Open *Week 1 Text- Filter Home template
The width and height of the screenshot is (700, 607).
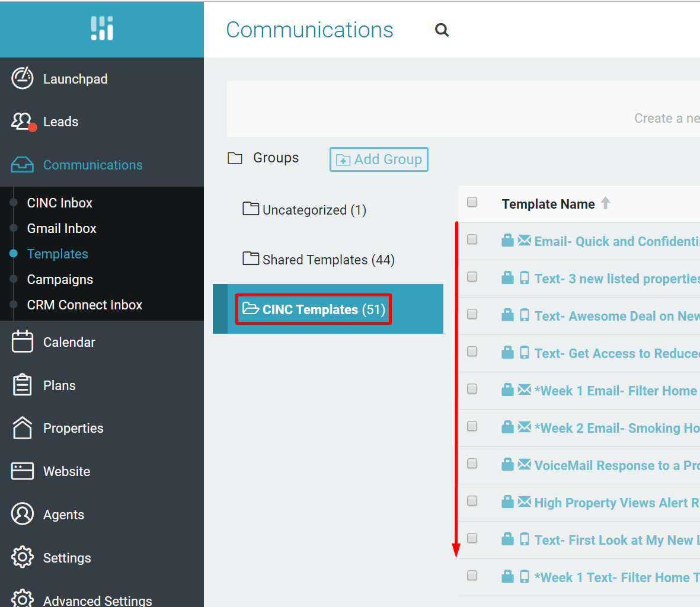click(617, 577)
